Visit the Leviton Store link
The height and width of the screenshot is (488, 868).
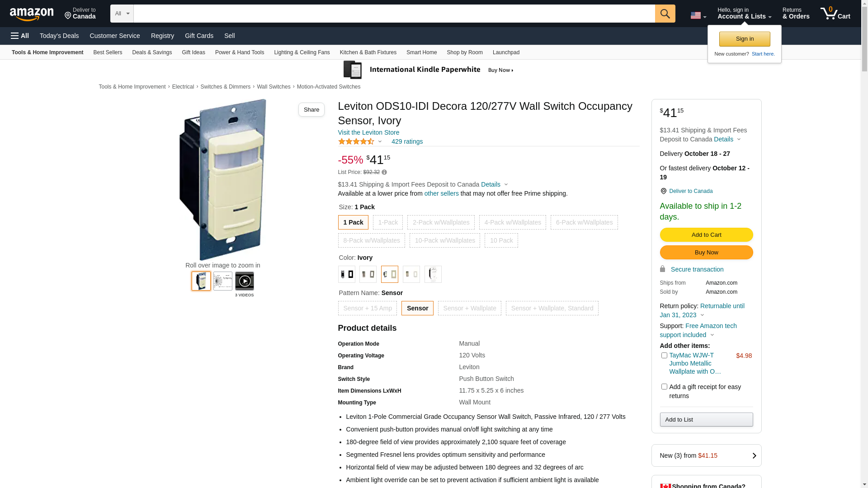[x=368, y=132]
